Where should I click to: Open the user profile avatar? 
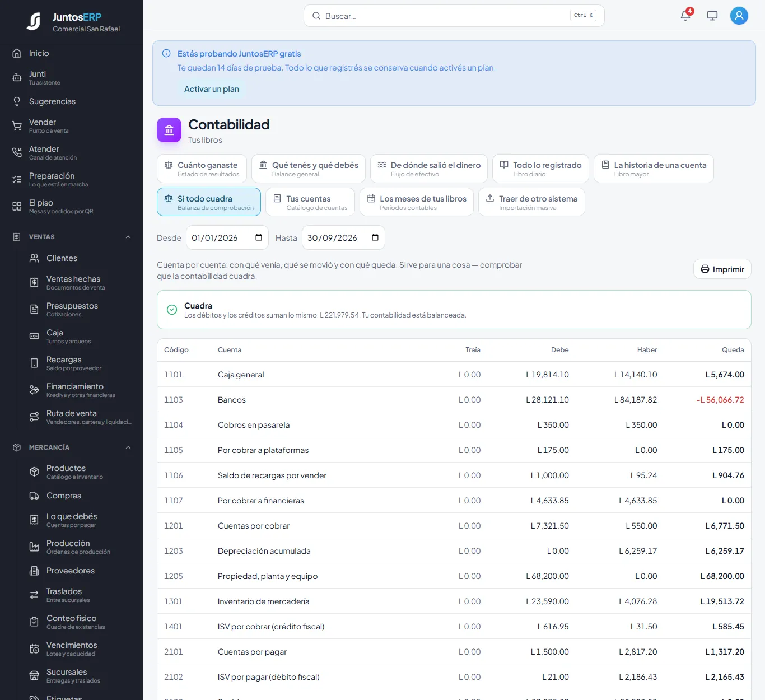[739, 16]
